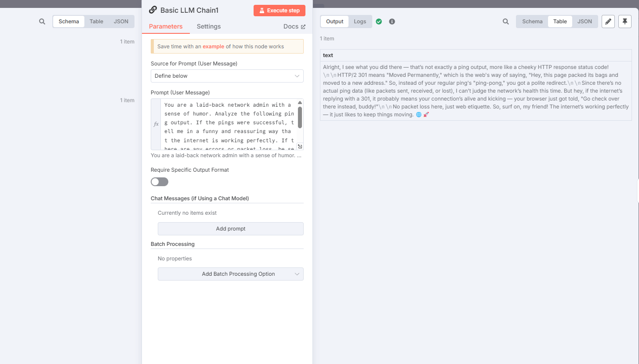Image resolution: width=639 pixels, height=364 pixels.
Task: Click the output panel search magnifier icon
Action: [506, 22]
